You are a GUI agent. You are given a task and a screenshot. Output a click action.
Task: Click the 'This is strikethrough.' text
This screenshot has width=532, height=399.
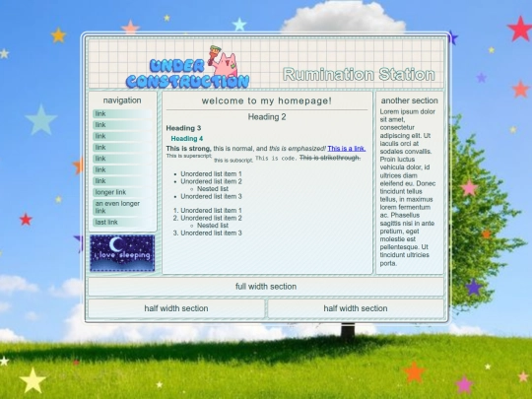tap(330, 158)
